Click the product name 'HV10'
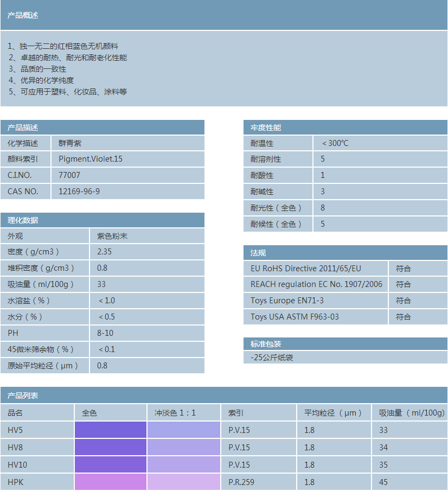The image size is (448, 491). coord(17,465)
